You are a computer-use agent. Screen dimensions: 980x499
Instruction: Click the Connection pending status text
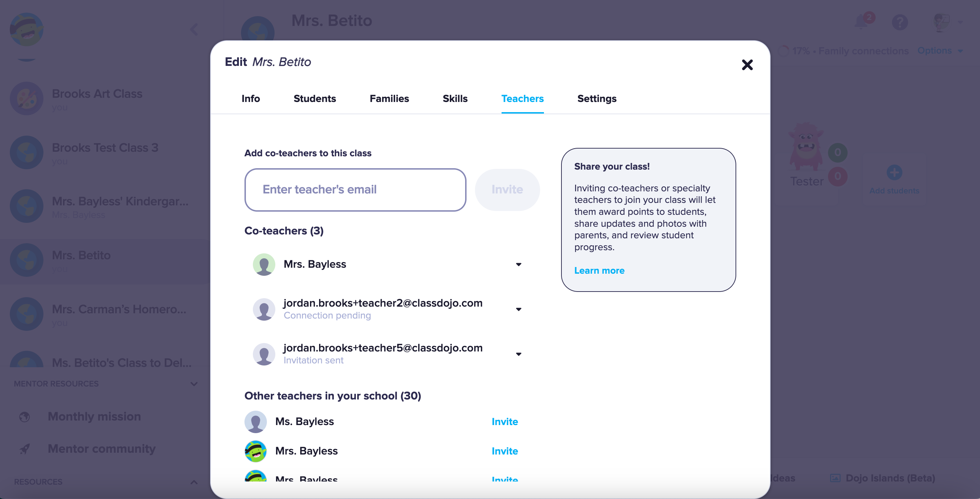[x=327, y=315]
